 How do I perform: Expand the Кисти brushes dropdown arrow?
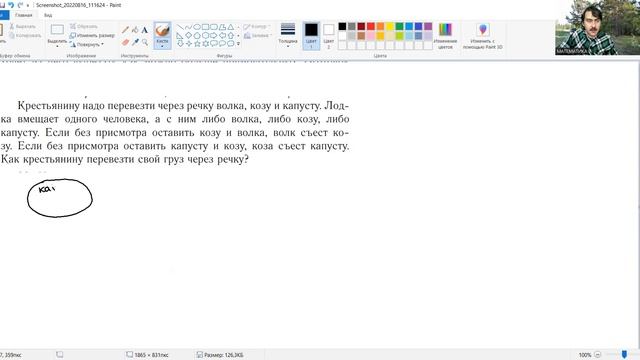click(x=162, y=46)
